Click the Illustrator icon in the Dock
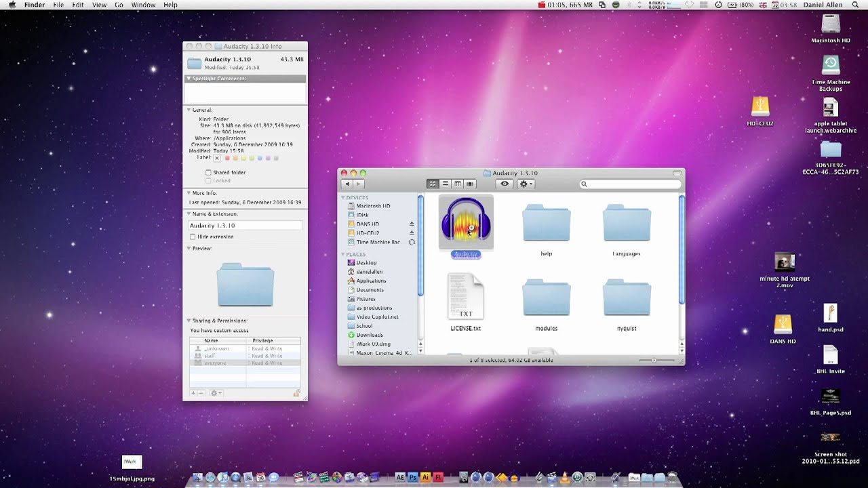 [425, 477]
